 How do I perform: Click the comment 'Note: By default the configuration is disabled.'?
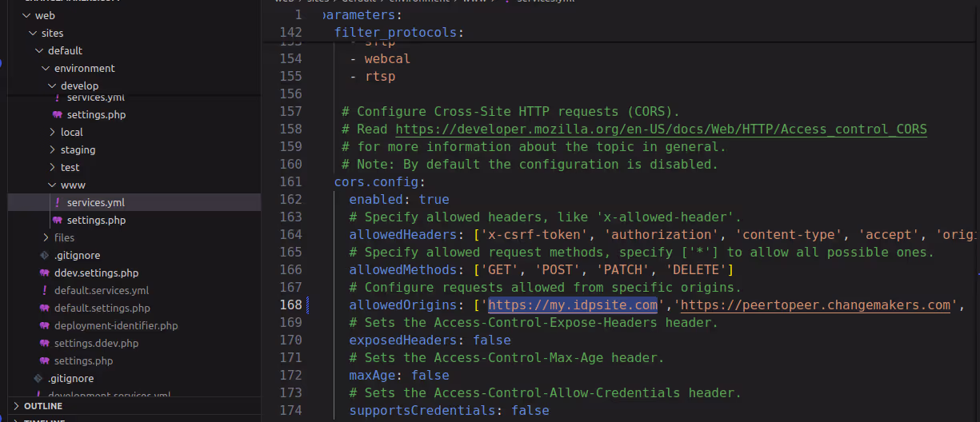[530, 165]
